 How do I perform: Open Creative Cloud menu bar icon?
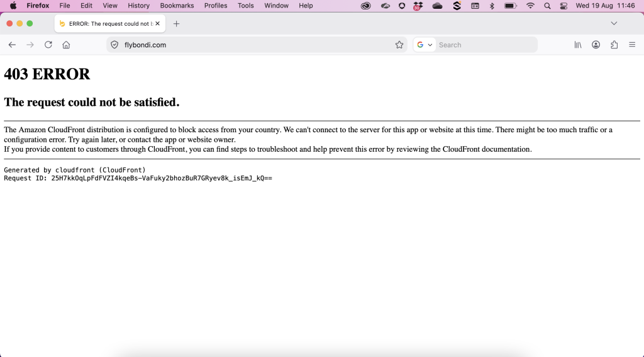pos(365,6)
